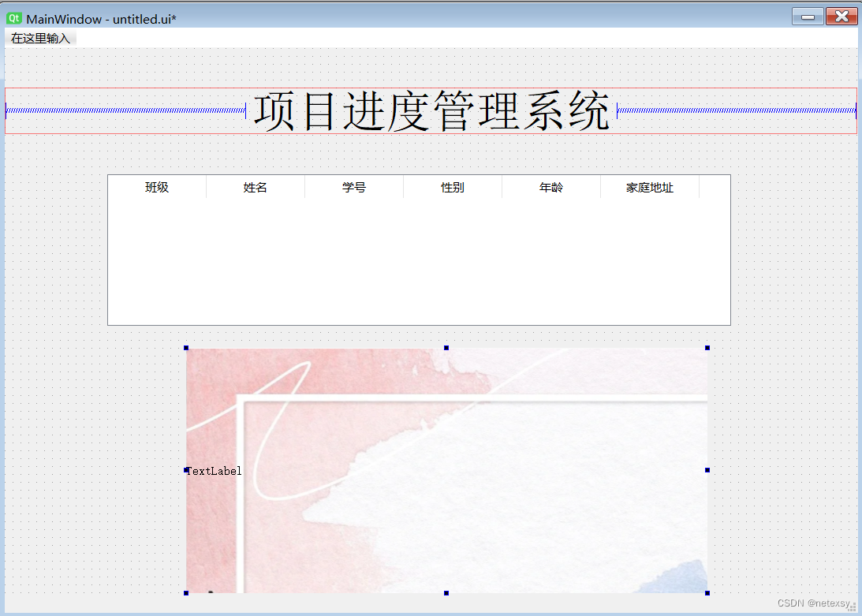Click the 家庭地址 column header

pyautogui.click(x=649, y=187)
